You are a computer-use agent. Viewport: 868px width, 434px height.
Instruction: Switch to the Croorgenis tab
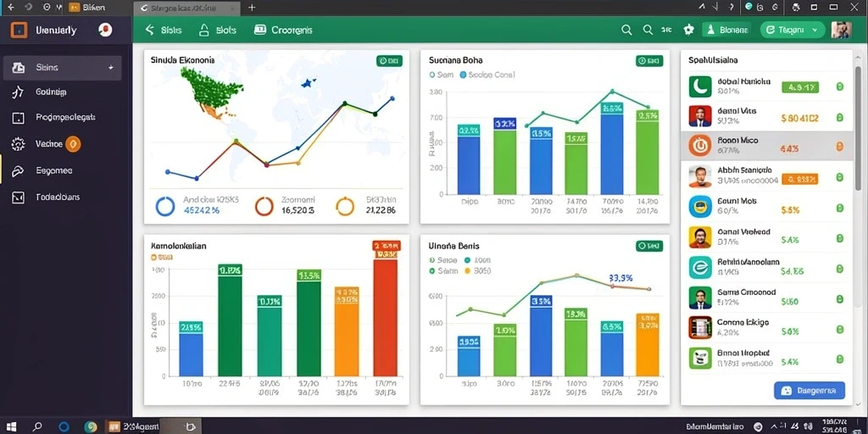point(283,31)
